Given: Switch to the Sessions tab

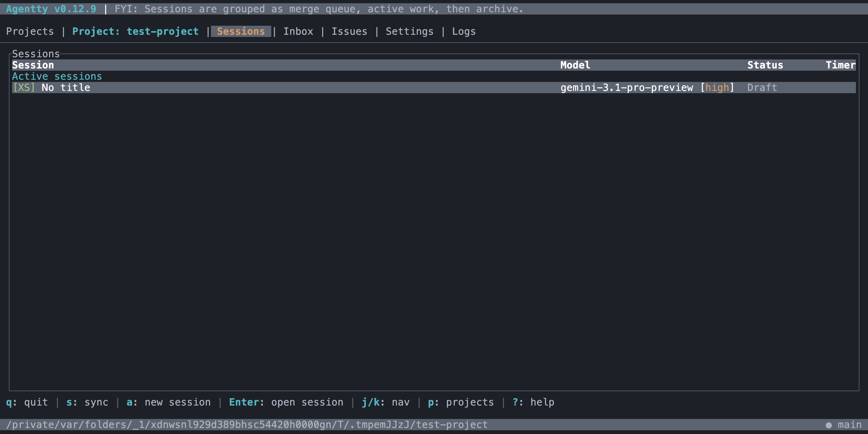Looking at the screenshot, I should pyautogui.click(x=241, y=31).
